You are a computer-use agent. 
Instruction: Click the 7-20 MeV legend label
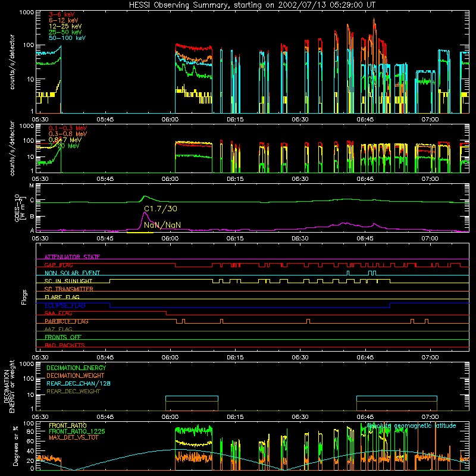coord(65,146)
